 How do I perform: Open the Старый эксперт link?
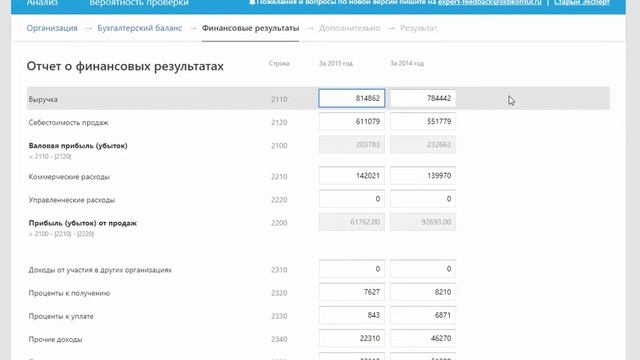point(582,2)
